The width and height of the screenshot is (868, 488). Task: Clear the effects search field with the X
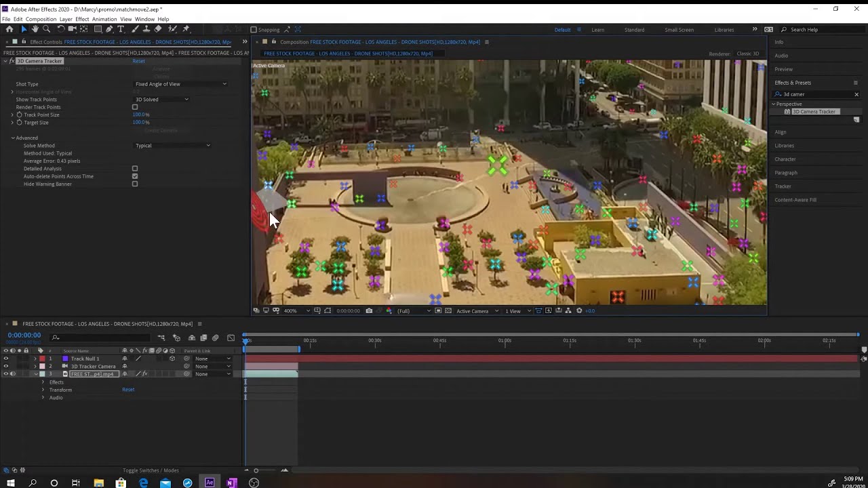coord(856,94)
